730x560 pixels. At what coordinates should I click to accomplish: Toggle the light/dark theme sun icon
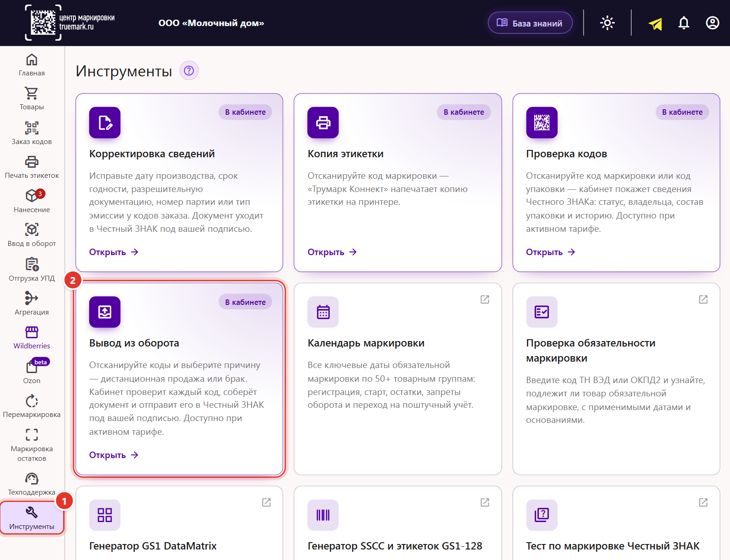tap(607, 23)
